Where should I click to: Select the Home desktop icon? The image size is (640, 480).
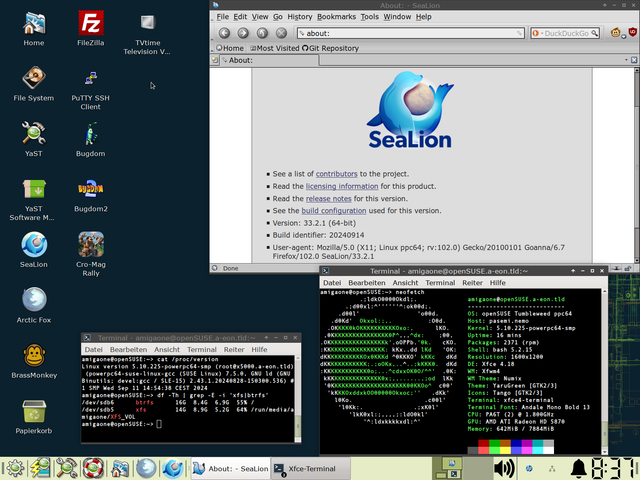pos(34,29)
